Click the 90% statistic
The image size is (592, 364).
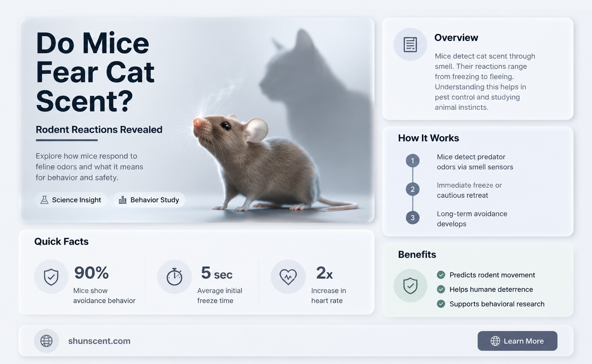91,273
